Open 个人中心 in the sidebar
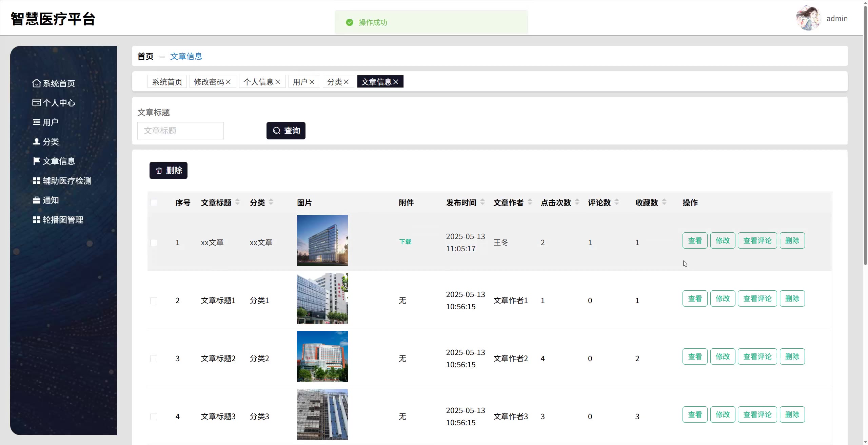This screenshot has width=868, height=445. point(58,103)
